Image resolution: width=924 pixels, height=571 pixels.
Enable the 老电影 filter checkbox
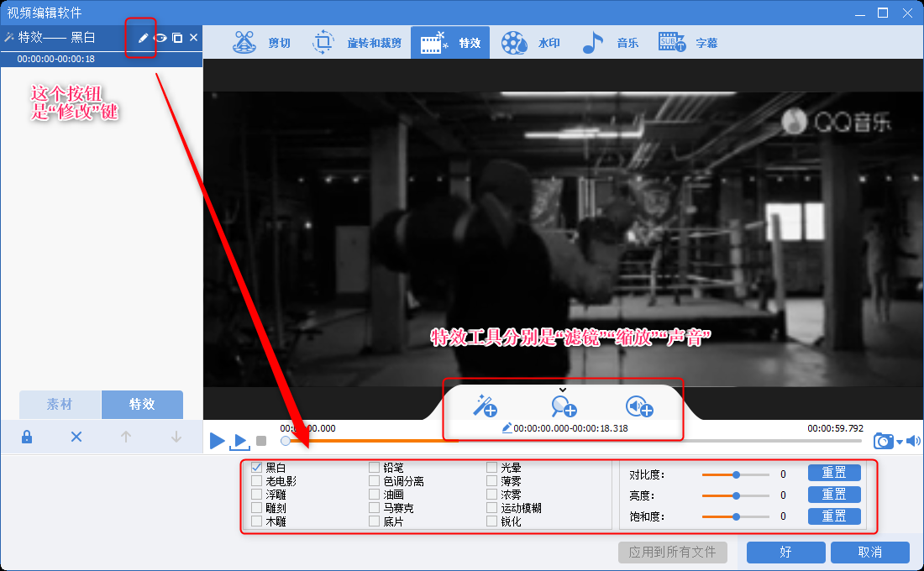[256, 481]
